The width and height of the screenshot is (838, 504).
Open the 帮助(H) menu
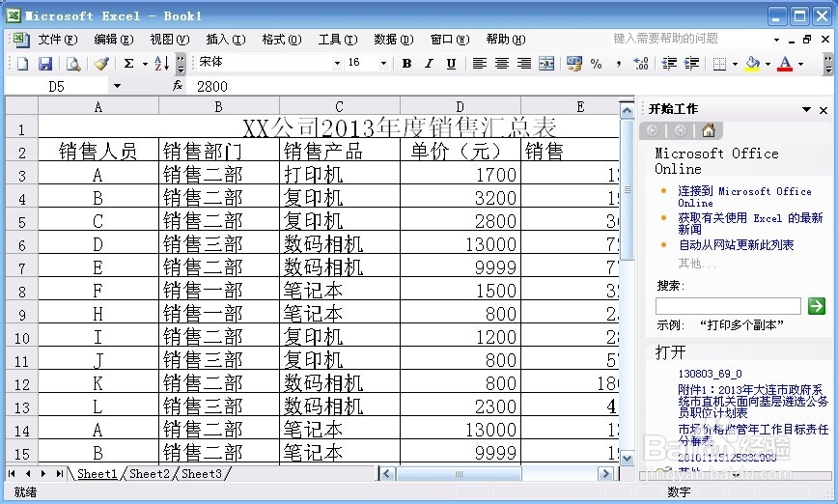click(x=506, y=40)
